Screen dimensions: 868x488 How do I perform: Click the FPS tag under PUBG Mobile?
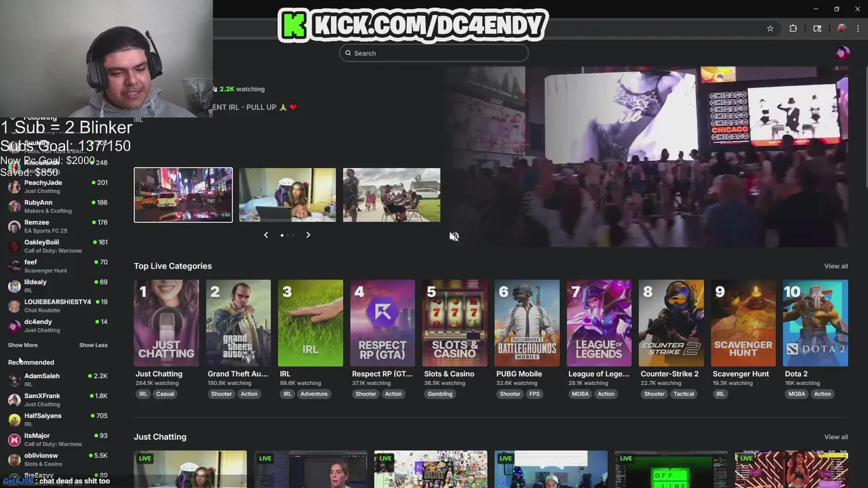point(534,394)
